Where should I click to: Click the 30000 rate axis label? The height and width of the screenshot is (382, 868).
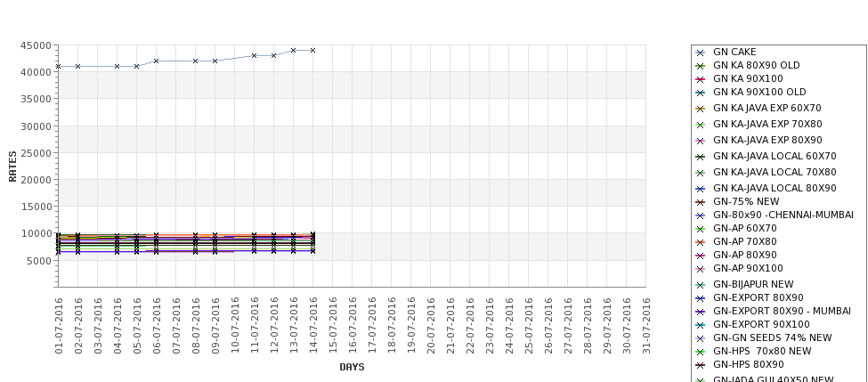(36, 126)
